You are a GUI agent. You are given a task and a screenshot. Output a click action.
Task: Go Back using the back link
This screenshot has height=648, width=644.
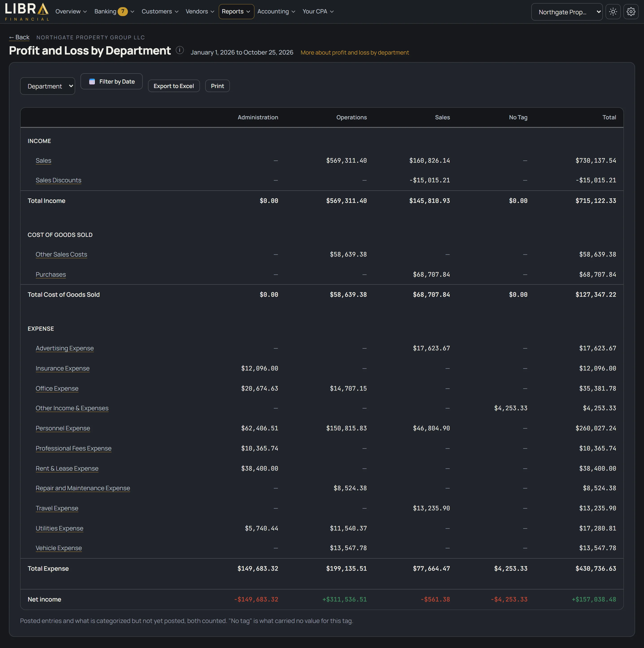pos(19,37)
